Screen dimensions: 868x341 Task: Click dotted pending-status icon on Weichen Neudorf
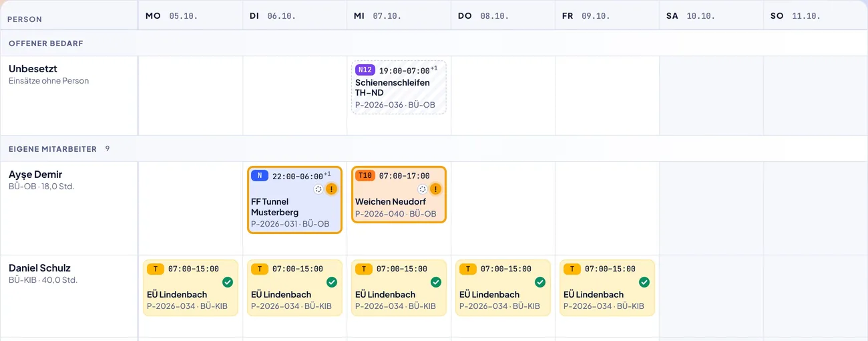click(x=423, y=189)
